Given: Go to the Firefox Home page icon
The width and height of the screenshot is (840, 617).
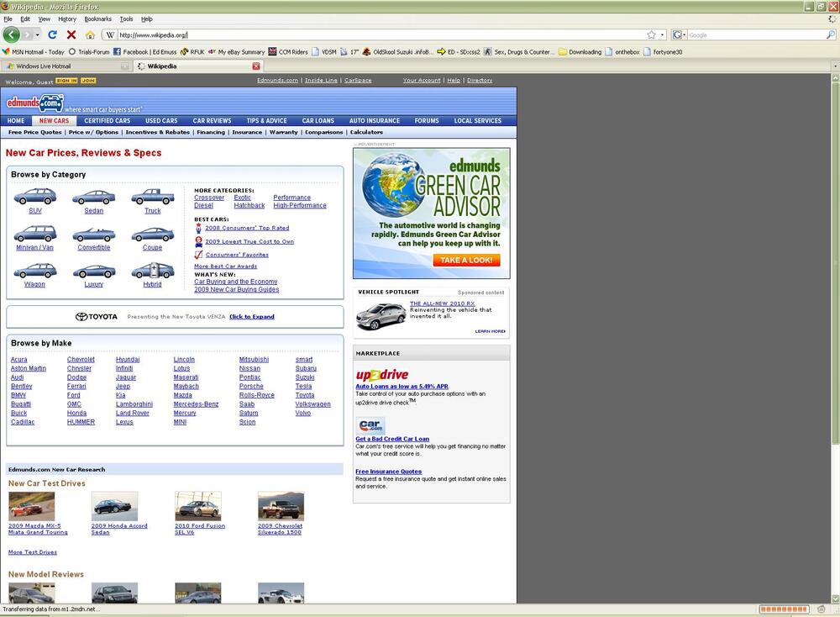Looking at the screenshot, I should coord(90,34).
